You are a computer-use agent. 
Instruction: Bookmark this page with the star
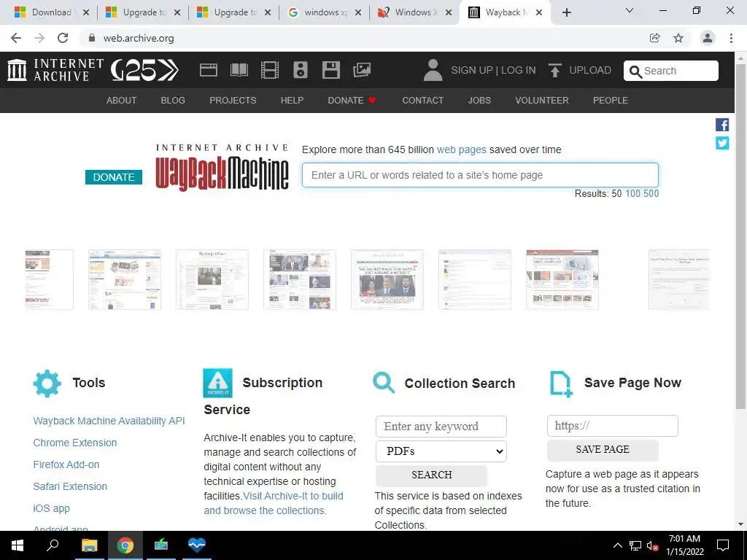click(x=678, y=38)
